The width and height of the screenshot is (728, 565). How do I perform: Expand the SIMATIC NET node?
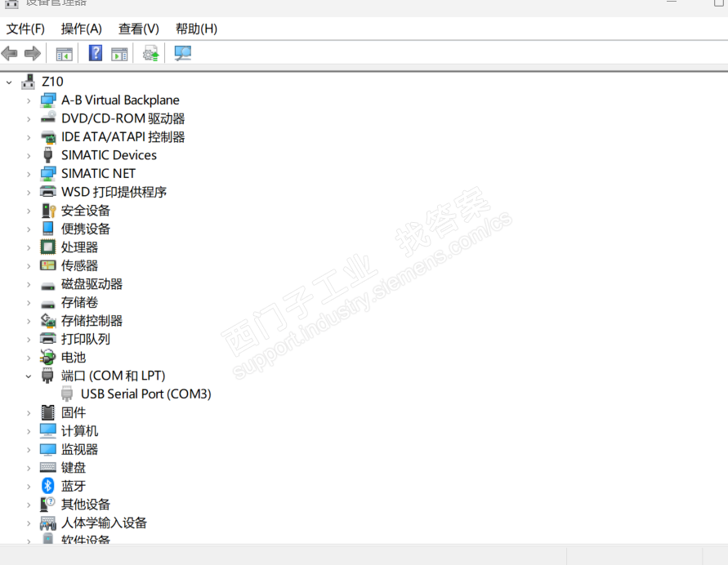29,174
